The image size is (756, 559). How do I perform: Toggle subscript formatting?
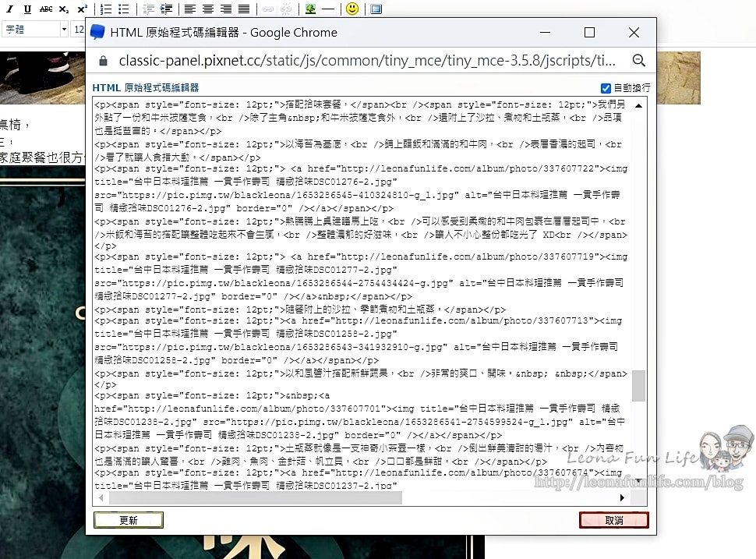[64, 9]
